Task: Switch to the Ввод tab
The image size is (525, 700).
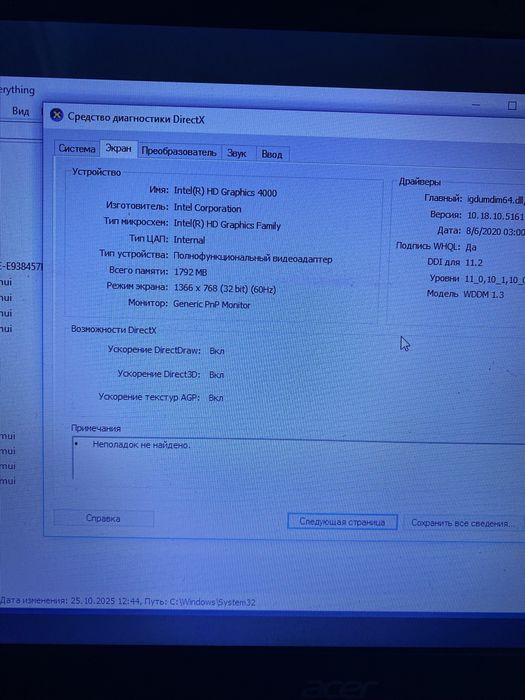Action: 272,154
